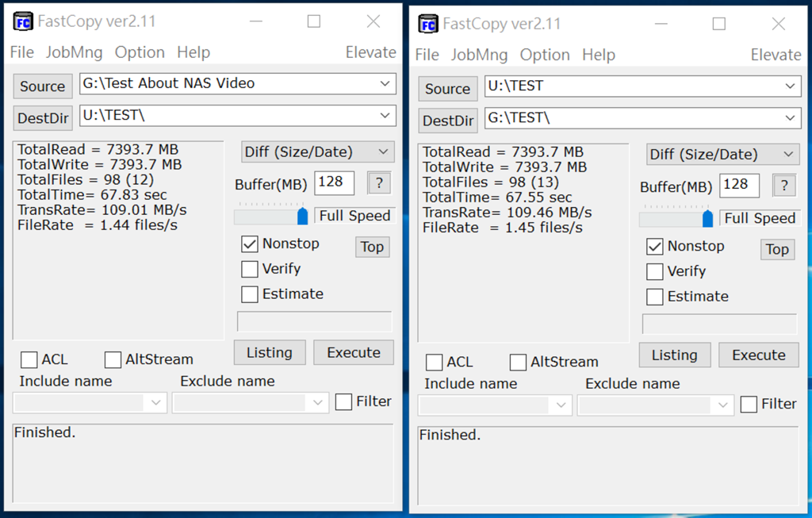
Task: Click Execute in the left window
Action: tap(354, 353)
